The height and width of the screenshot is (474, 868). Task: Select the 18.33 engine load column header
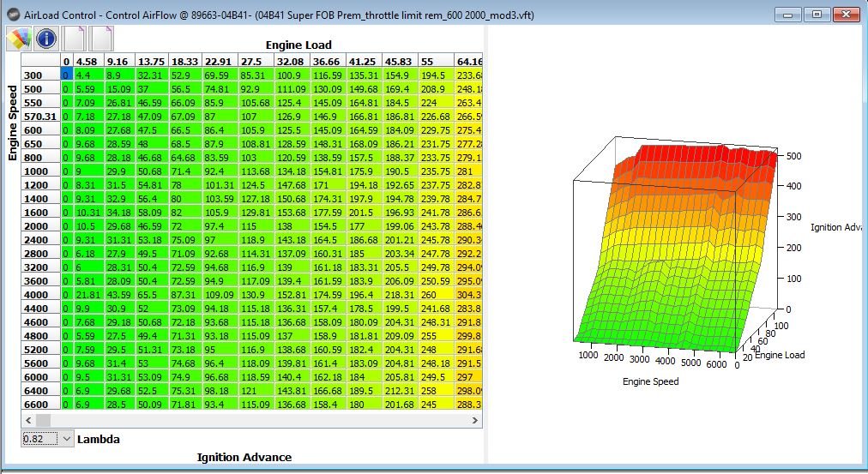(185, 61)
